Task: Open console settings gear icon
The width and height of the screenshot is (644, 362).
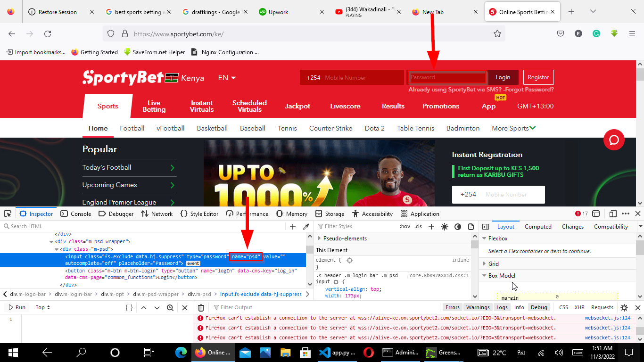Action: pyautogui.click(x=624, y=307)
